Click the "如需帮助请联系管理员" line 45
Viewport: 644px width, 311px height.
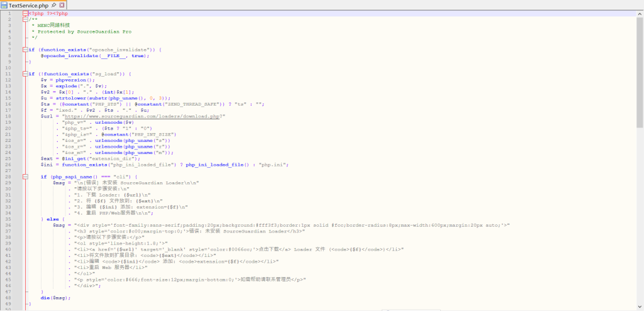[187, 280]
